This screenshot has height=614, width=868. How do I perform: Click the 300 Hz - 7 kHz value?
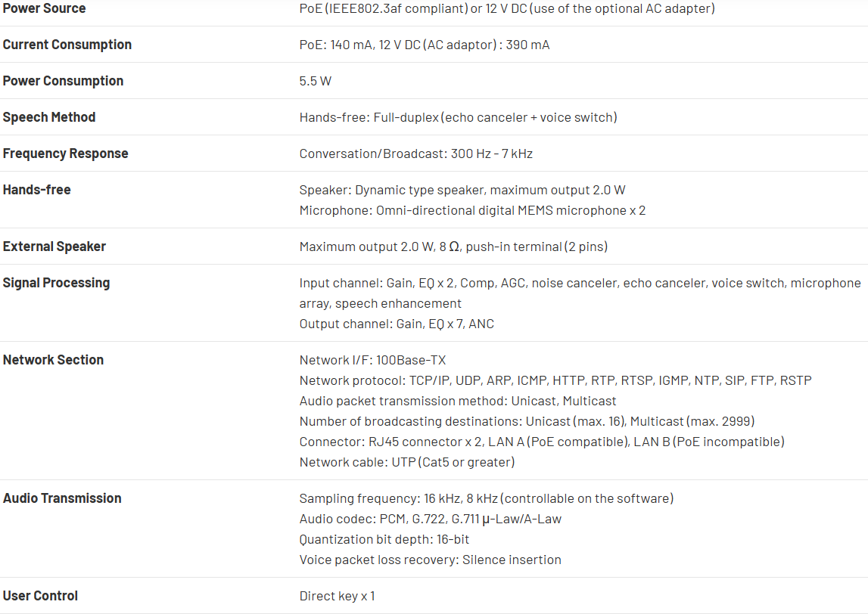point(492,153)
